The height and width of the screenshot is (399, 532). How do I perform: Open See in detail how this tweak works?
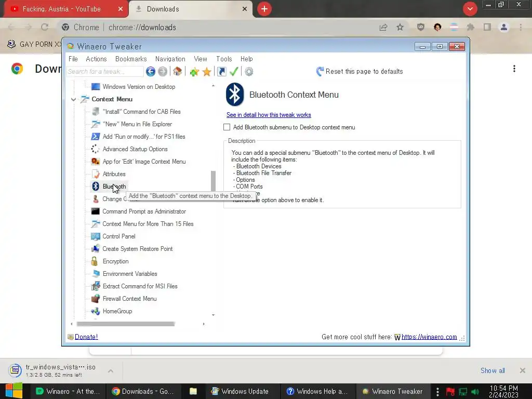coord(269,115)
